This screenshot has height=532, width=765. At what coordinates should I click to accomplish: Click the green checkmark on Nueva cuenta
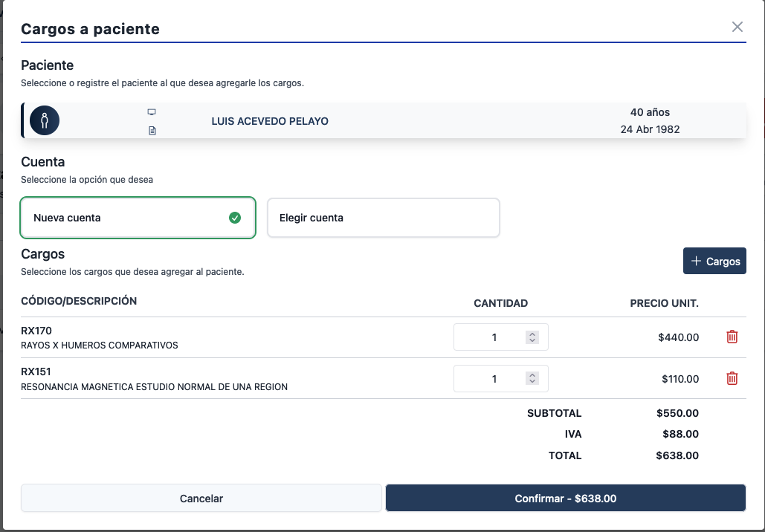pyautogui.click(x=235, y=218)
